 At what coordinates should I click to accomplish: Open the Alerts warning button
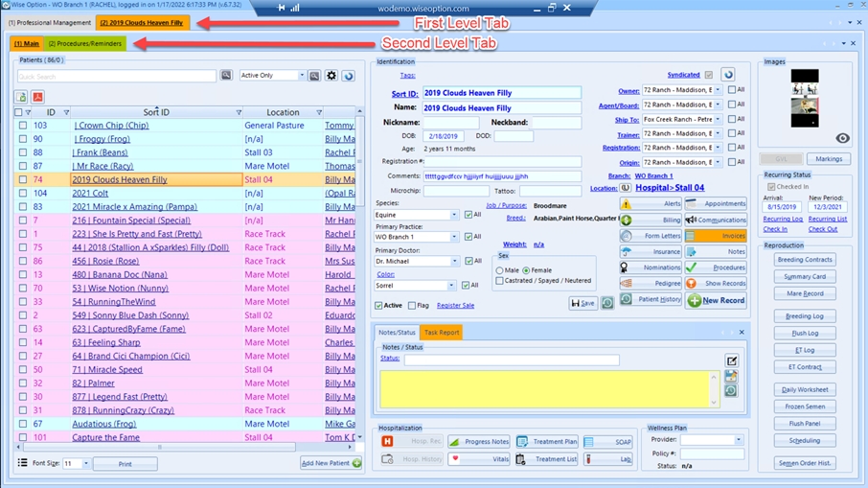click(x=651, y=204)
